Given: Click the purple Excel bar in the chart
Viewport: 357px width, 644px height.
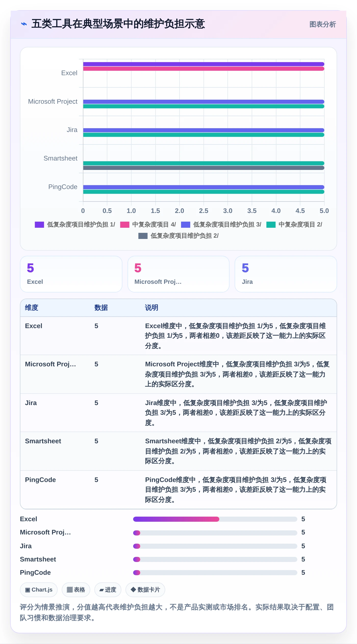Looking at the screenshot, I should (x=203, y=64).
